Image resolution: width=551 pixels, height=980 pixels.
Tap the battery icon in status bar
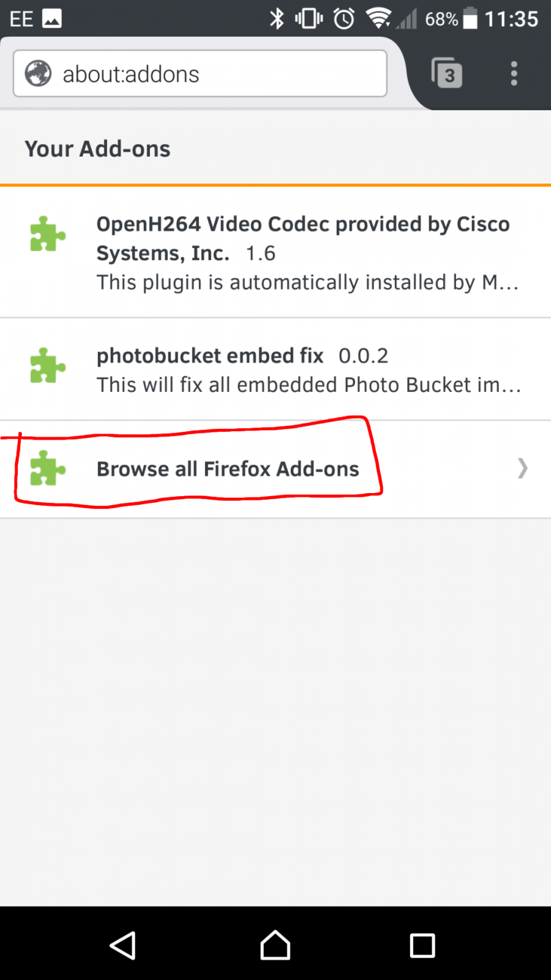click(x=470, y=18)
